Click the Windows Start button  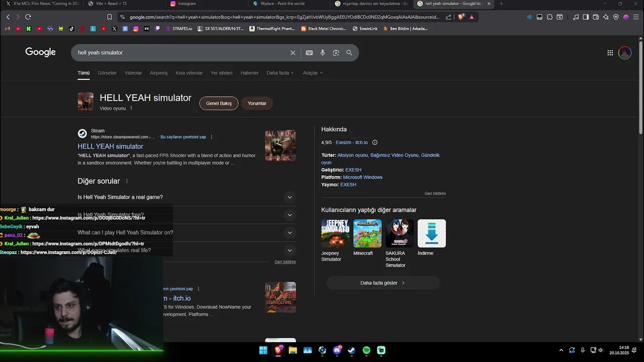click(263, 350)
